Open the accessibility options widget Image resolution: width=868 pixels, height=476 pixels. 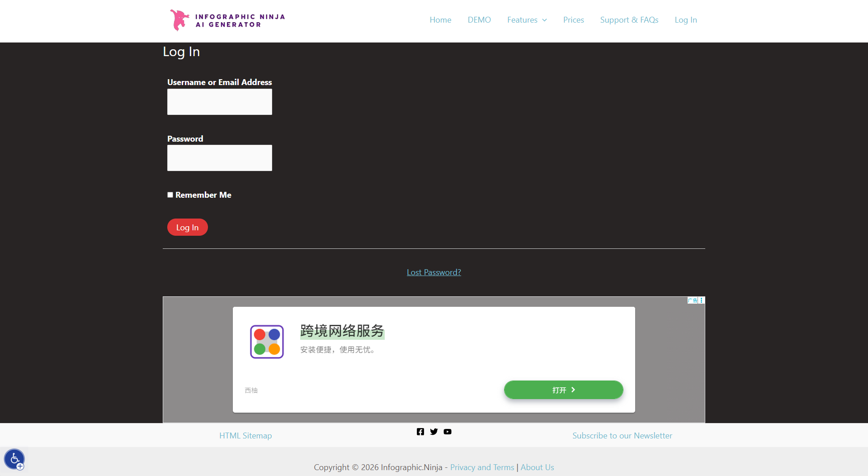[14, 459]
